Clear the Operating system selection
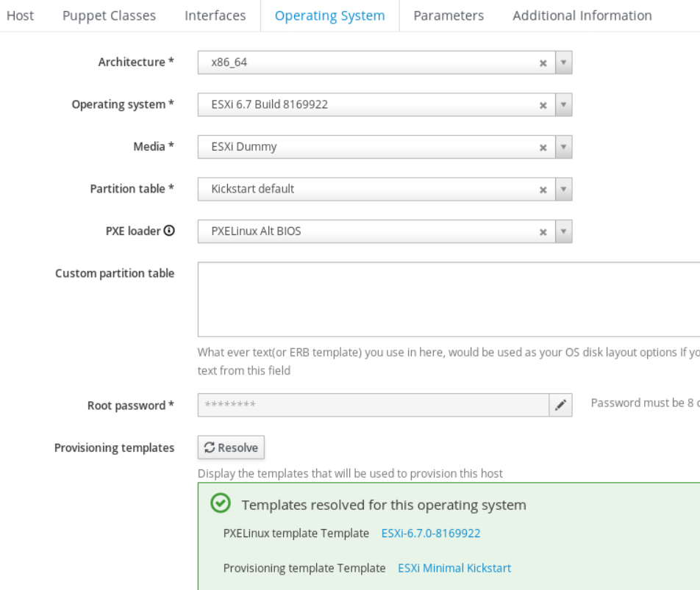Image resolution: width=700 pixels, height=590 pixels. pos(543,105)
